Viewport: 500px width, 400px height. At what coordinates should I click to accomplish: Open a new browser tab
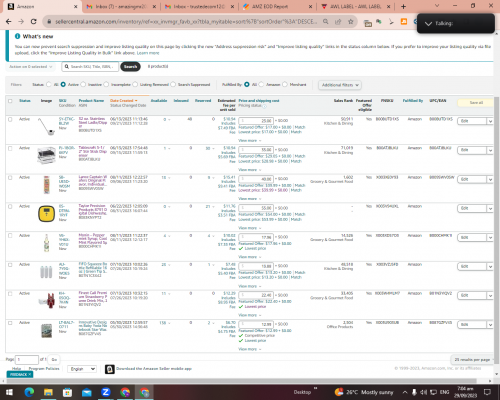(403, 6)
